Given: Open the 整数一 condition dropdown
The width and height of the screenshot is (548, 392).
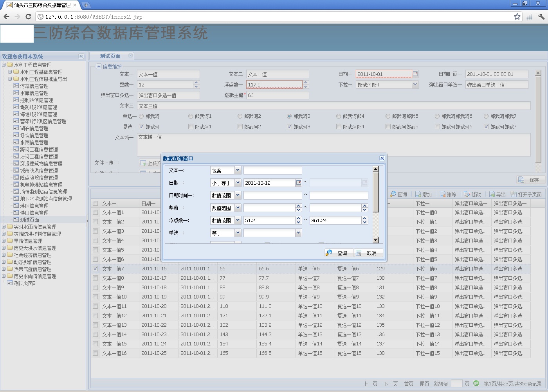Looking at the screenshot, I should click(238, 208).
